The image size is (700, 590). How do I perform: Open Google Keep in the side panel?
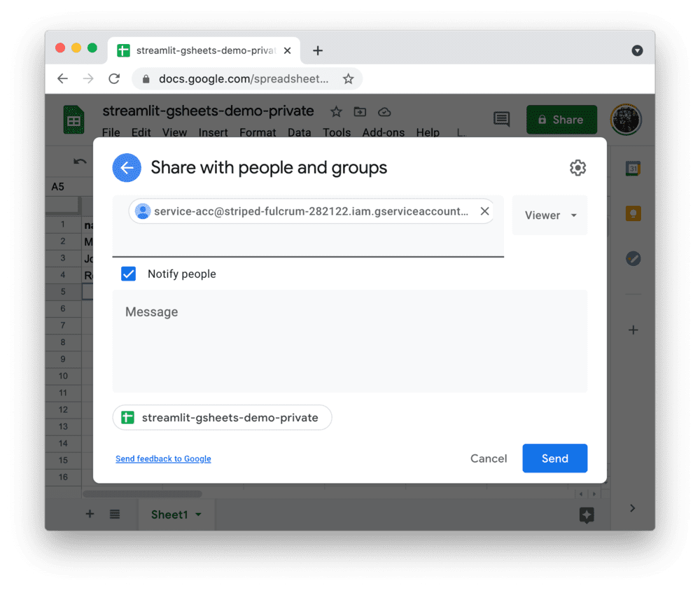click(633, 215)
